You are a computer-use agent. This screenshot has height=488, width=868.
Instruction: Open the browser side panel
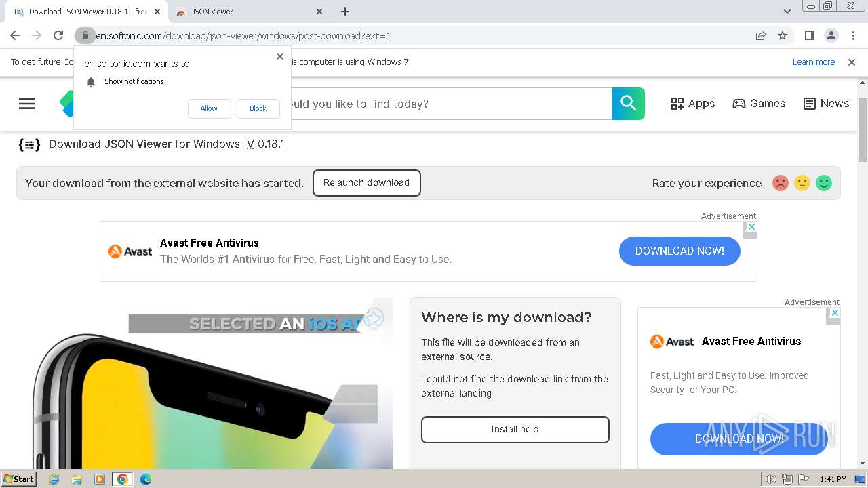point(809,35)
